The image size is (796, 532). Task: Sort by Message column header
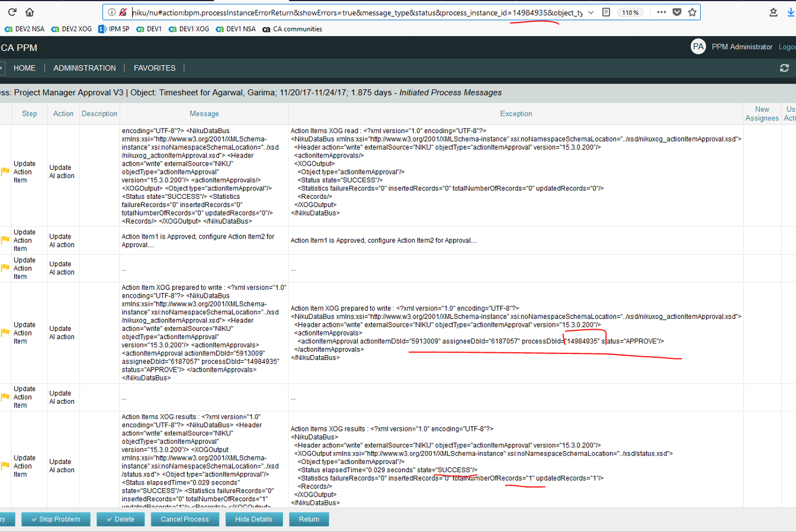204,114
